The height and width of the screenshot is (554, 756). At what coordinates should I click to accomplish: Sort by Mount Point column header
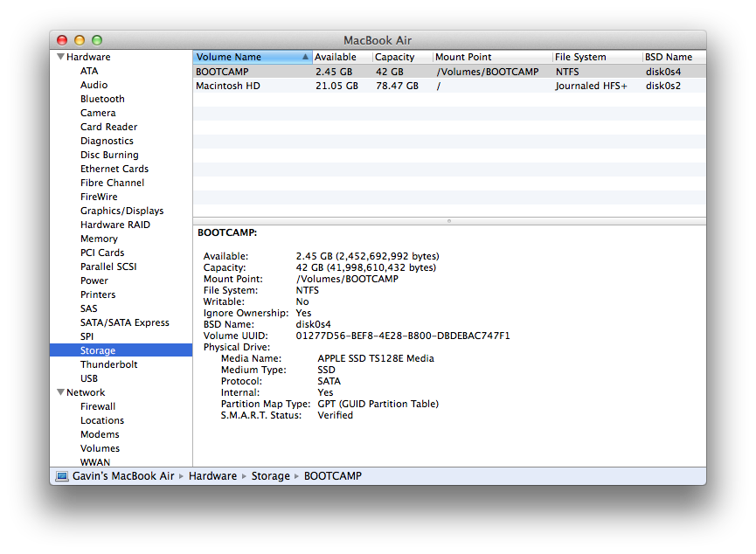click(492, 57)
